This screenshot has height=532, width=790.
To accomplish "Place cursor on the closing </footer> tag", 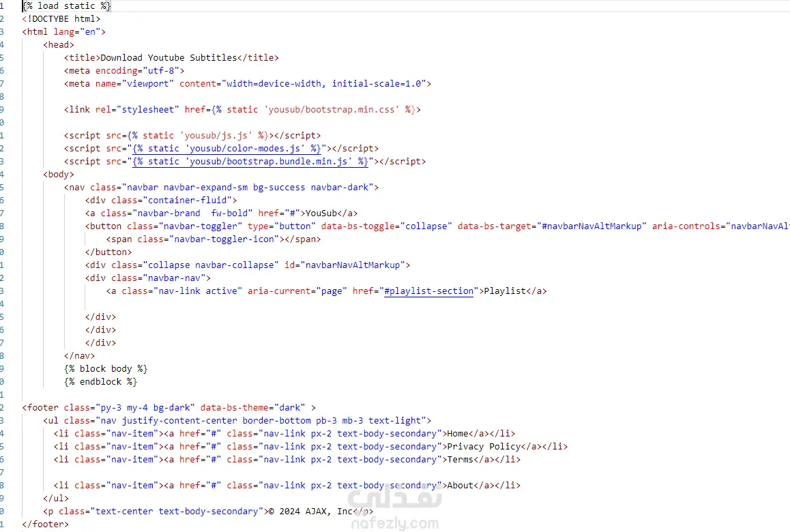I will coord(45,524).
